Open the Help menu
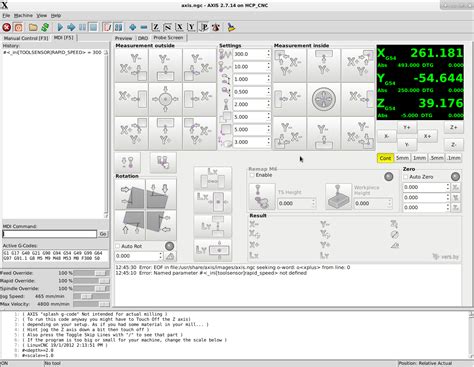474x367 pixels. (x=56, y=16)
